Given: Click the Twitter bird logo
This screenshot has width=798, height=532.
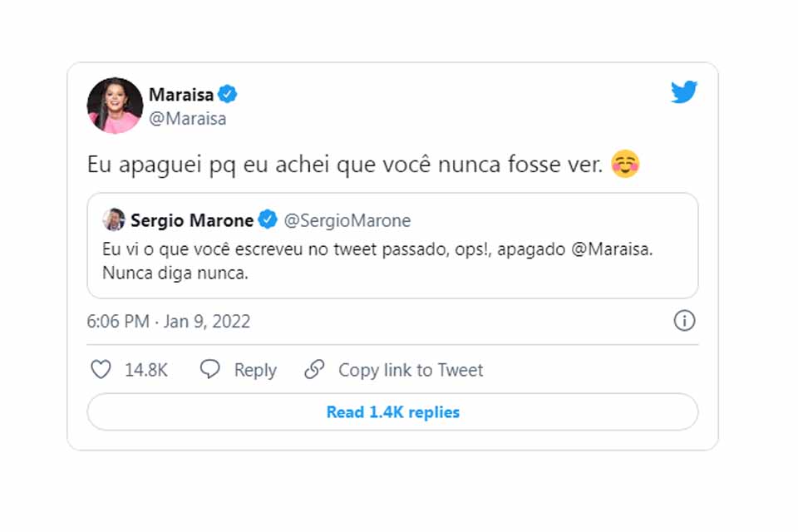Looking at the screenshot, I should [x=683, y=92].
